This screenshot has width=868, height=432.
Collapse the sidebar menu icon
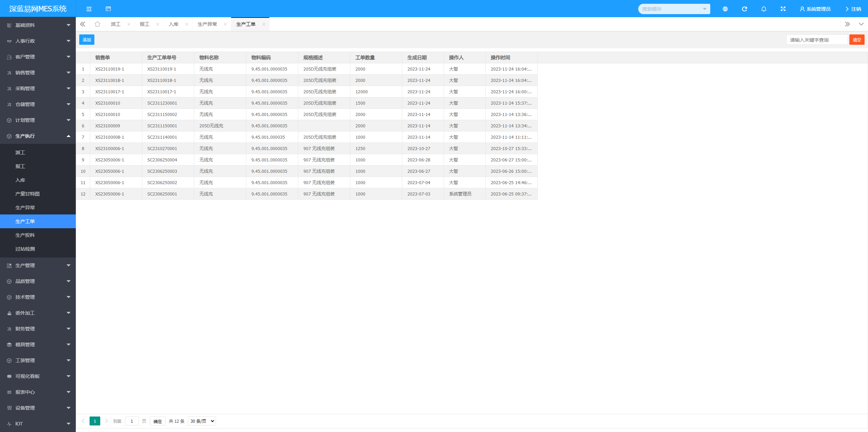click(x=89, y=9)
